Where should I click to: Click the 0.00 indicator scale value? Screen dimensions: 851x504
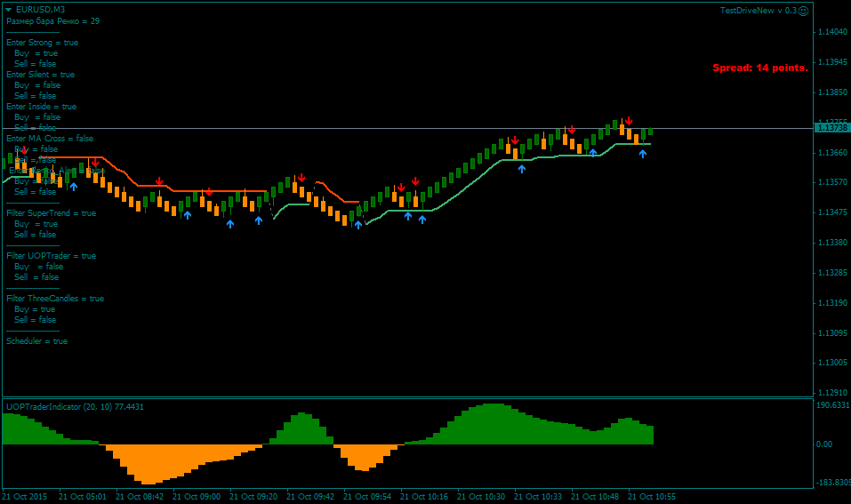[824, 444]
